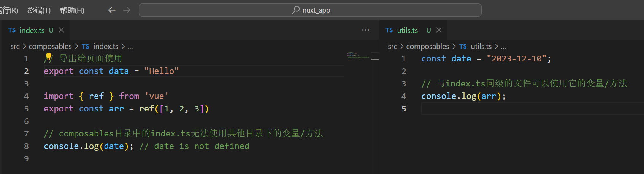Click the lightbulb code action icon

(x=48, y=57)
